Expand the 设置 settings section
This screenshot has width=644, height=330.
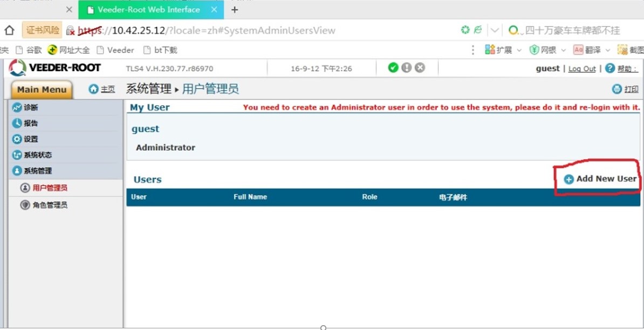click(31, 139)
